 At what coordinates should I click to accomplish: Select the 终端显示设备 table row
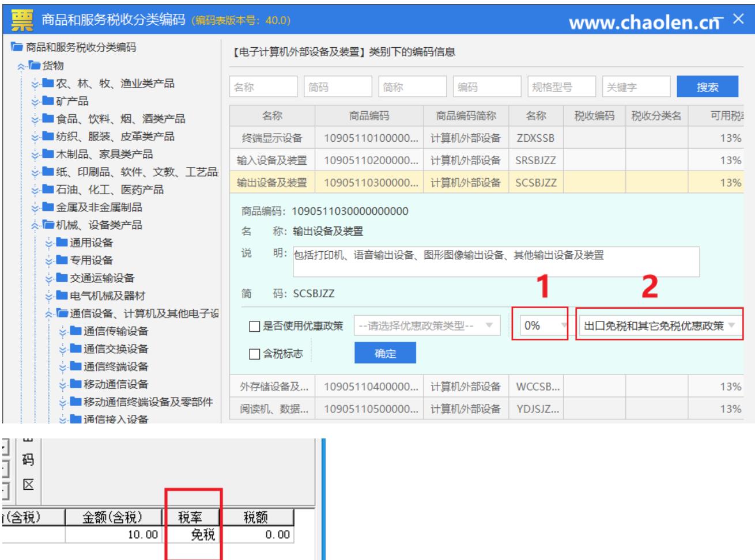pos(486,138)
